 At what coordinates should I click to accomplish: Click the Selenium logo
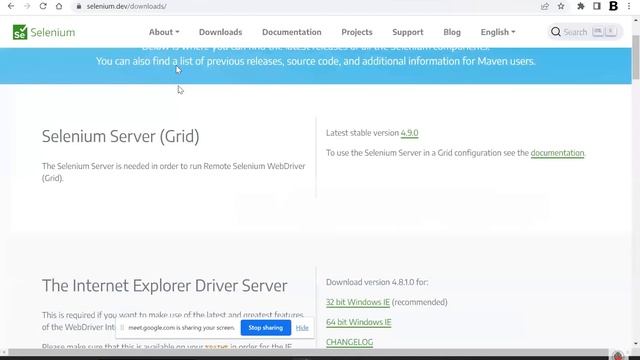44,32
